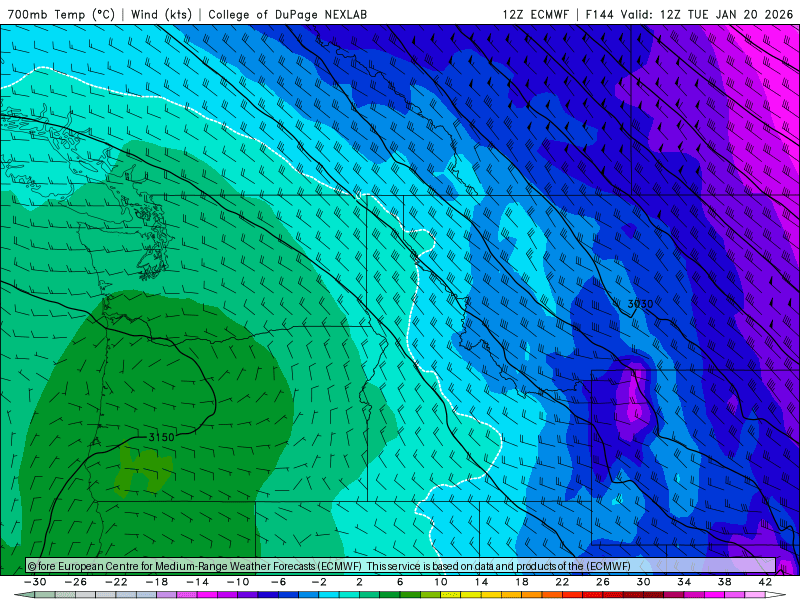Click the positive 2 colorbar label

click(x=359, y=582)
